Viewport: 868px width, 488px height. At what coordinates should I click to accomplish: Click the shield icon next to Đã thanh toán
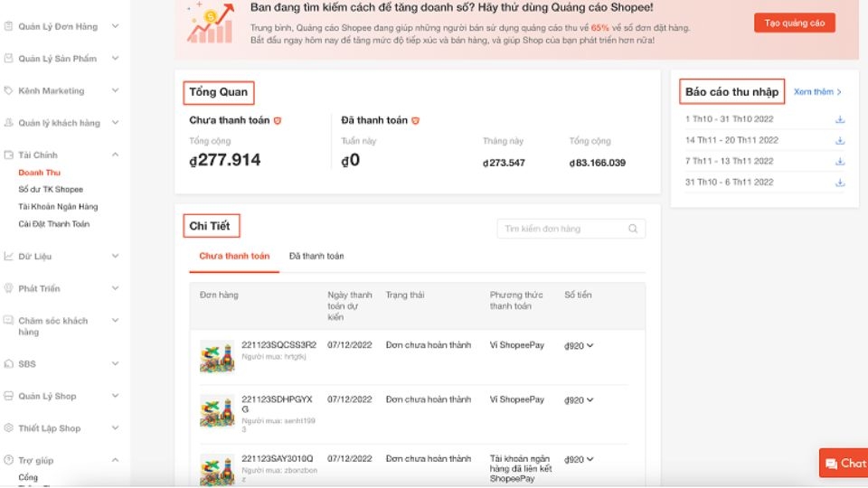click(415, 120)
